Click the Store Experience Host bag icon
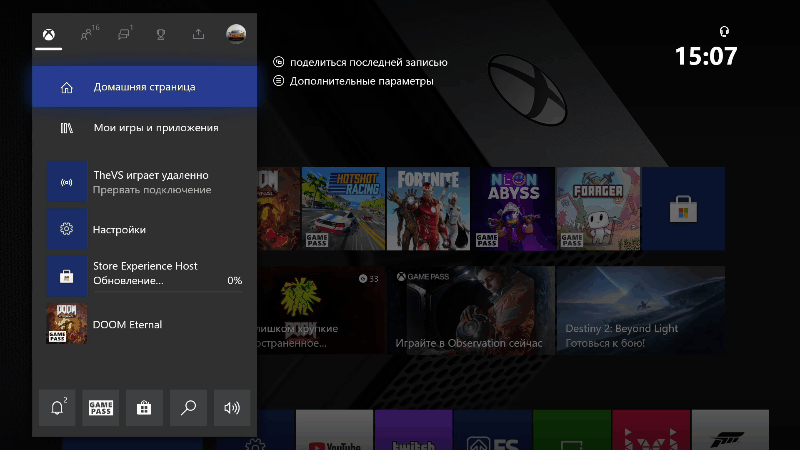The height and width of the screenshot is (450, 800). (66, 277)
